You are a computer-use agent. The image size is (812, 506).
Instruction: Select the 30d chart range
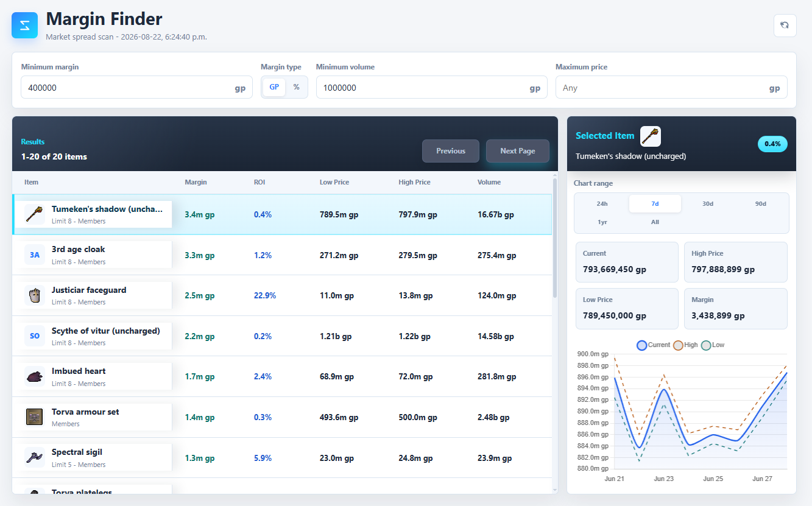click(708, 204)
